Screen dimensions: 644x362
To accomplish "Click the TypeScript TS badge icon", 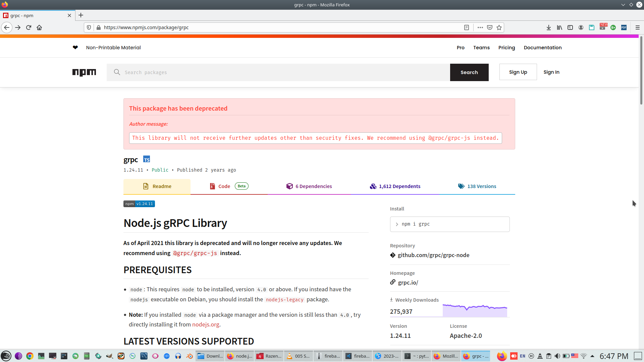I will (x=147, y=159).
